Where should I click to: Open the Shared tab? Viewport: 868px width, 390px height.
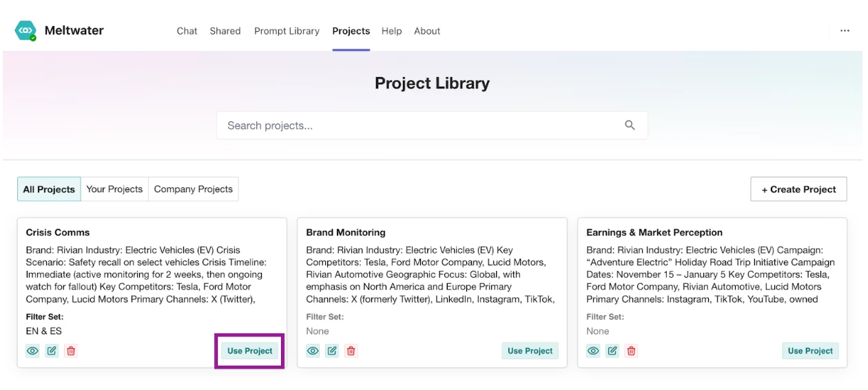tap(225, 31)
